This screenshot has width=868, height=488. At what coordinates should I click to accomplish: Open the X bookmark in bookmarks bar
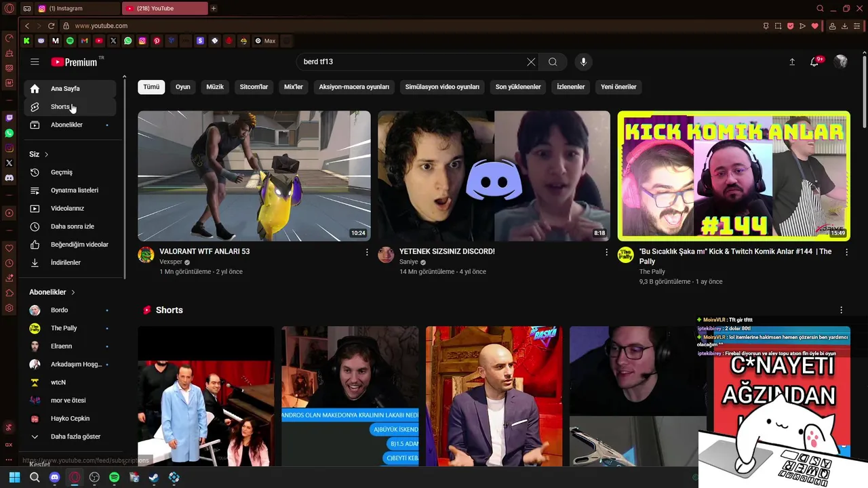click(113, 41)
